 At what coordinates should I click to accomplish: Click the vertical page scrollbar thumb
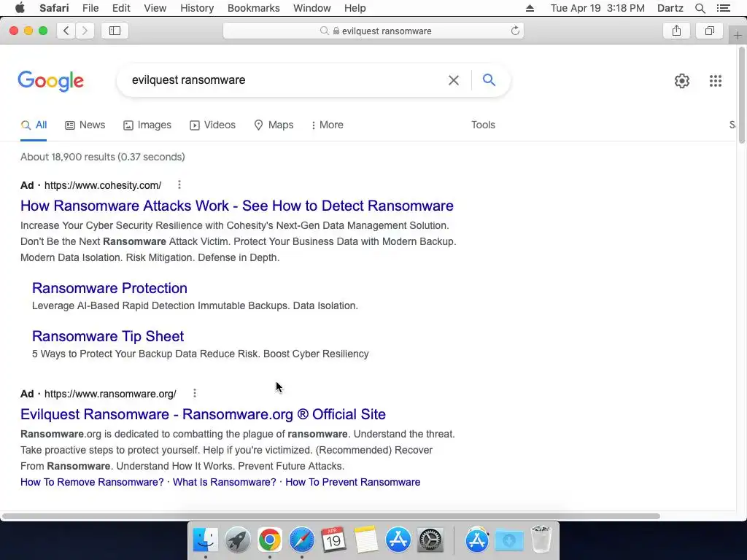[x=741, y=96]
